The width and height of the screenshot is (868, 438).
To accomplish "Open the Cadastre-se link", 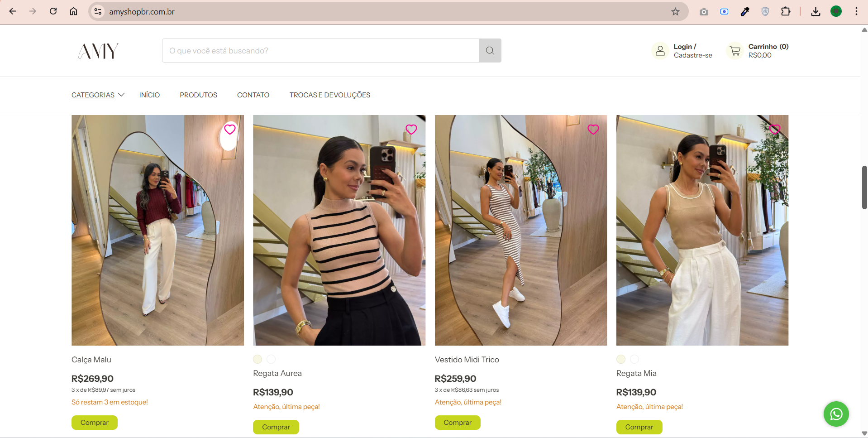I will pos(693,55).
